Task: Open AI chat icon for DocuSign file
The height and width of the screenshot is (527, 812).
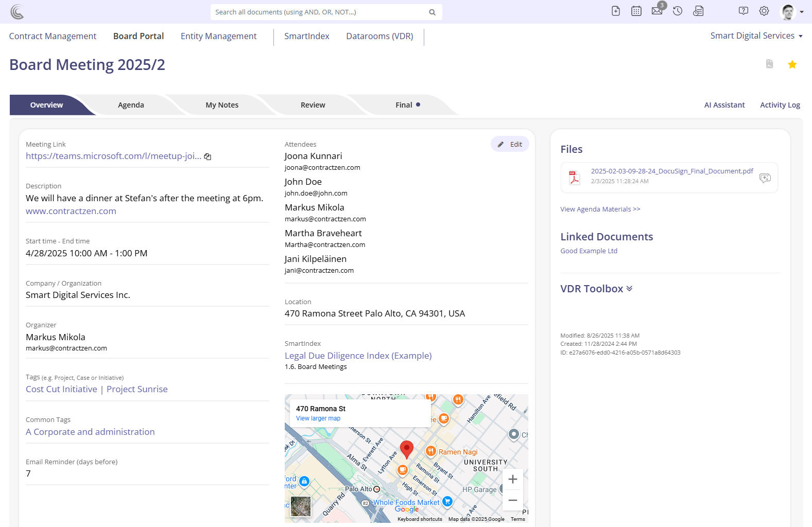Action: click(765, 178)
